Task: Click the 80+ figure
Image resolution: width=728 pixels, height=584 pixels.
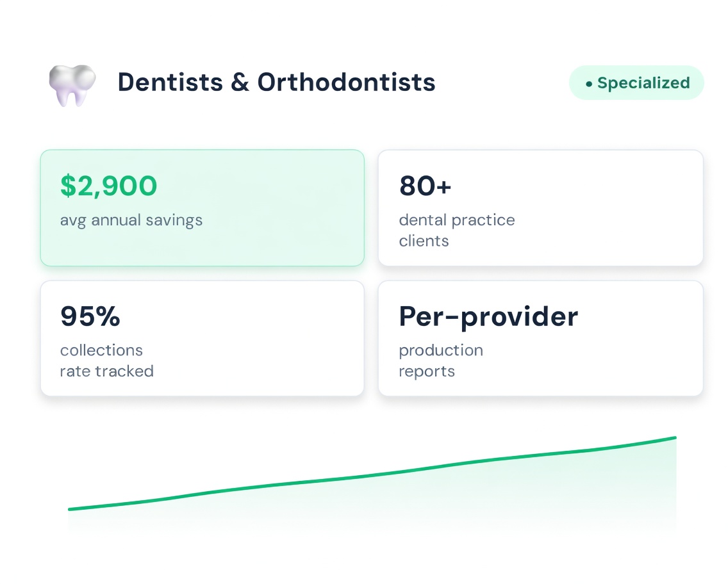Action: (425, 186)
